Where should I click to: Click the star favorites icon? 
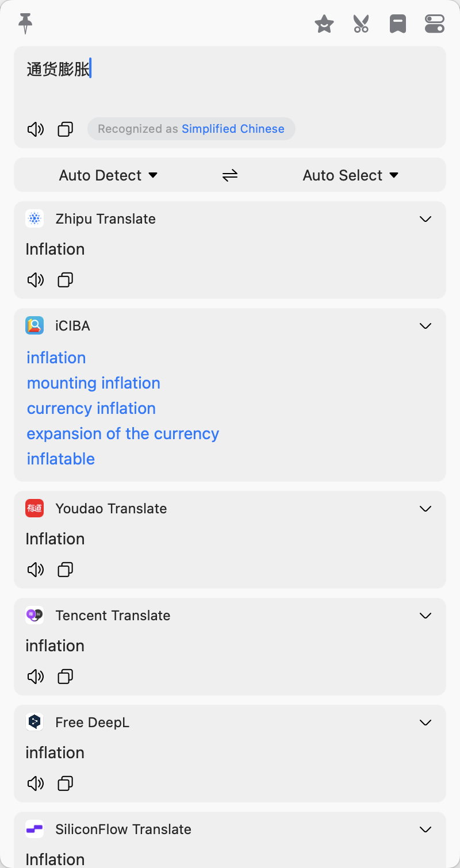[x=324, y=24]
